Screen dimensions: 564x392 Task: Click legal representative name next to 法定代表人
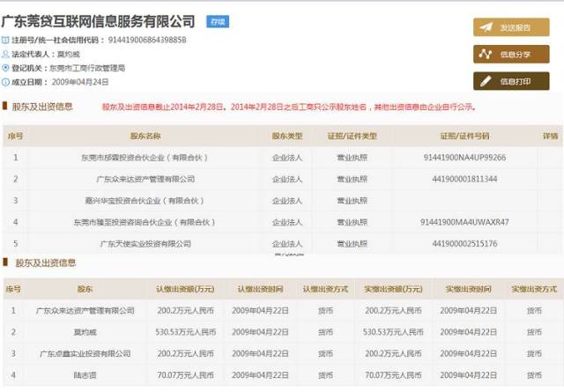pos(69,54)
